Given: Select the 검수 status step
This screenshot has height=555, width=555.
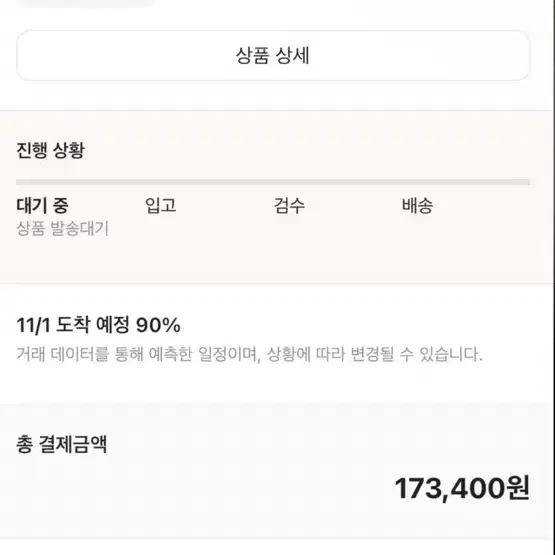Looking at the screenshot, I should click(x=289, y=205).
